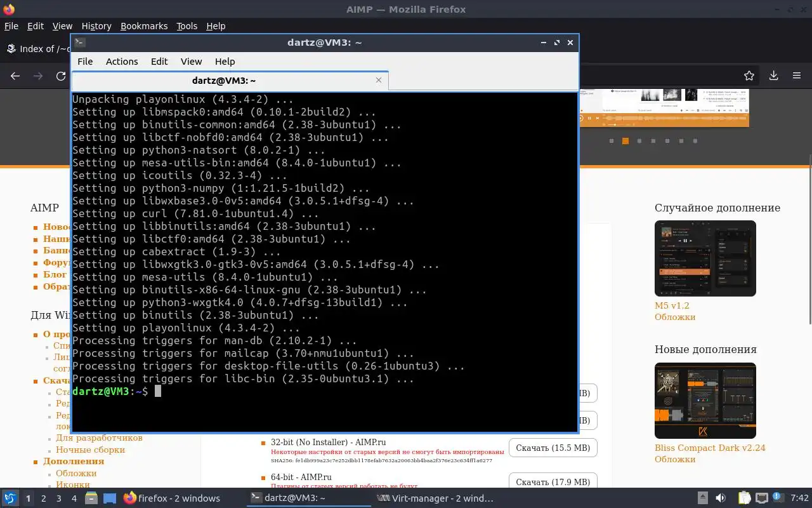Open terminal Help menu
The width and height of the screenshot is (812, 508).
coord(225,62)
